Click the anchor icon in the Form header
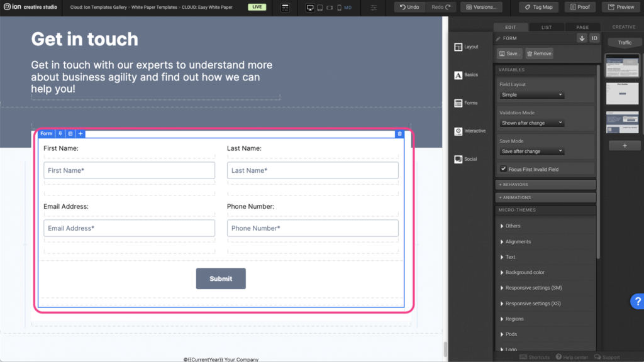The image size is (644, 362). point(582,38)
